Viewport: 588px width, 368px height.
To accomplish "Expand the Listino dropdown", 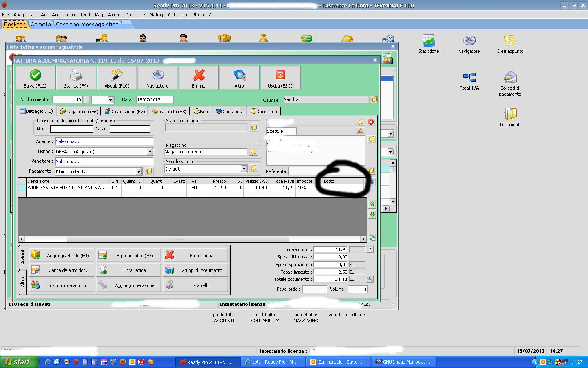I will coord(150,152).
